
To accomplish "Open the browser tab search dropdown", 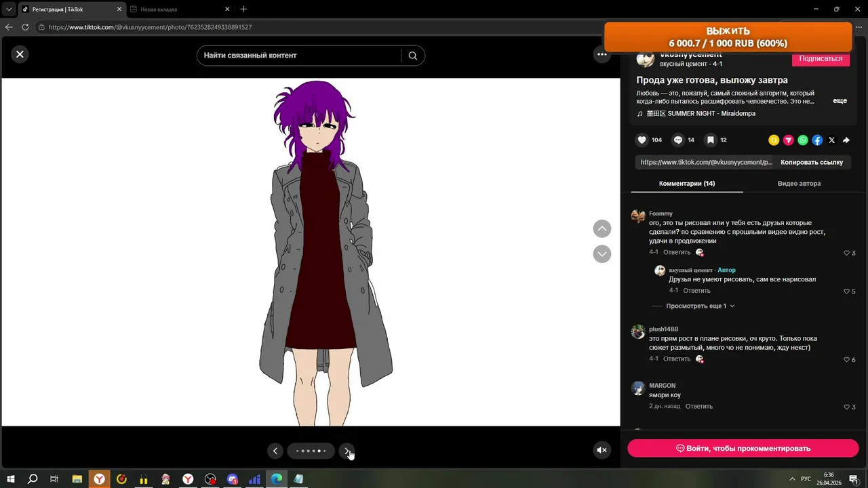I will point(9,9).
